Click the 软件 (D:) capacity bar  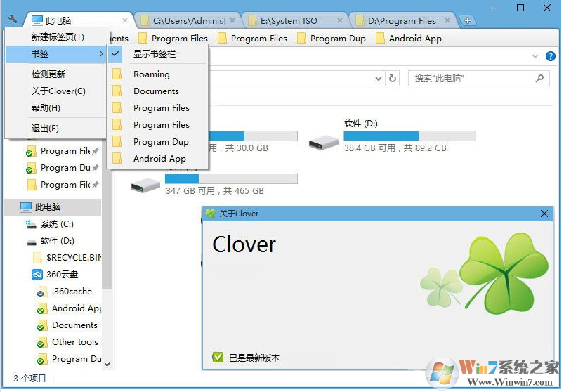tap(409, 136)
